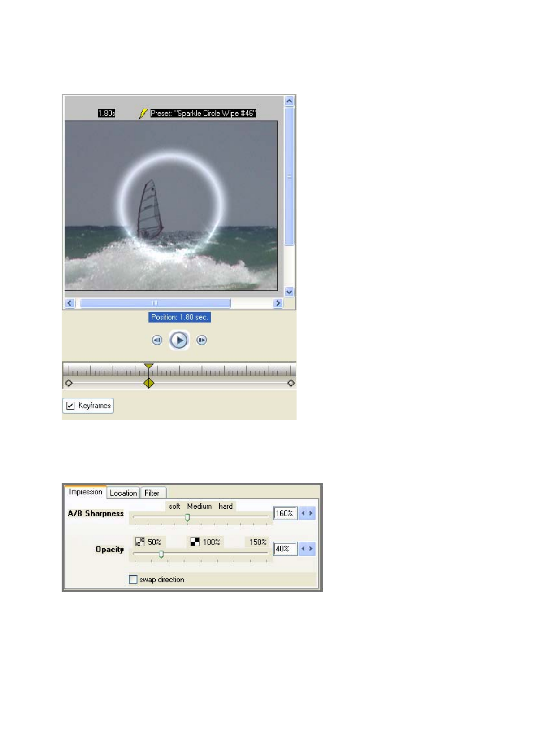Select the yellow diamond keyframe marker
The height and width of the screenshot is (756, 534).
pos(149,383)
